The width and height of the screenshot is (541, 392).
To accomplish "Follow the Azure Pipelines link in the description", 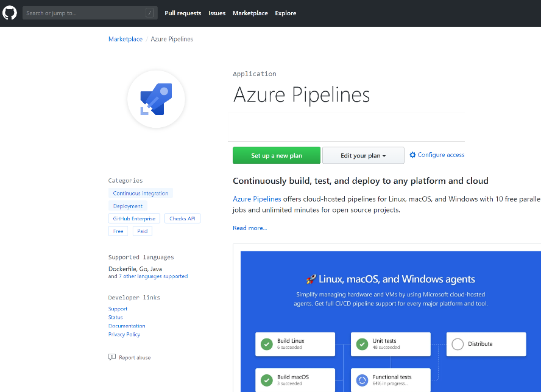I will tap(257, 199).
